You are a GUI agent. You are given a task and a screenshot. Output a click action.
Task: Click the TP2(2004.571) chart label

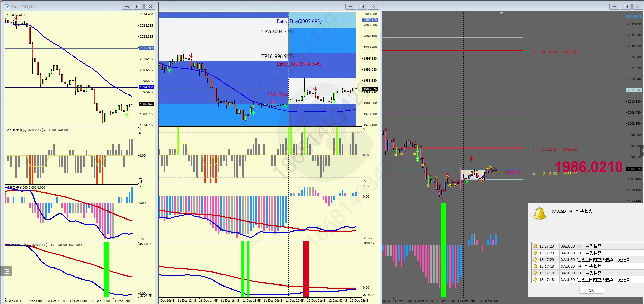[x=278, y=32]
